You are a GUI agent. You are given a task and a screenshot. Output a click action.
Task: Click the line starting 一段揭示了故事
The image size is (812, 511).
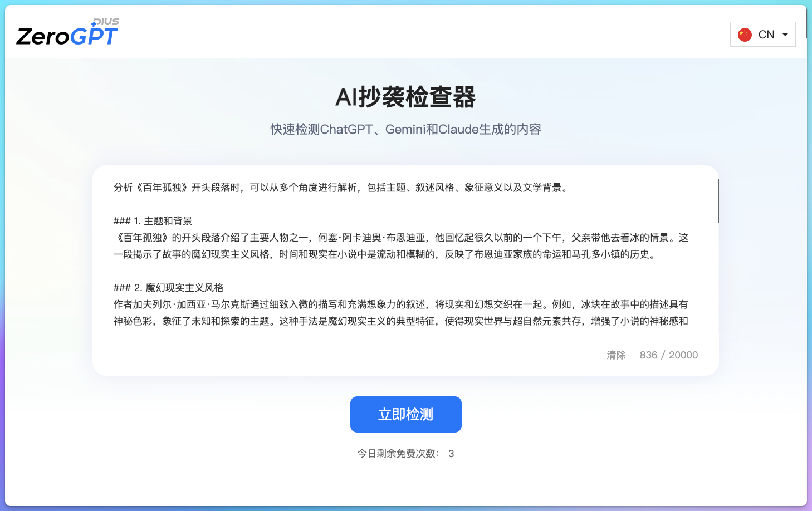coord(385,254)
